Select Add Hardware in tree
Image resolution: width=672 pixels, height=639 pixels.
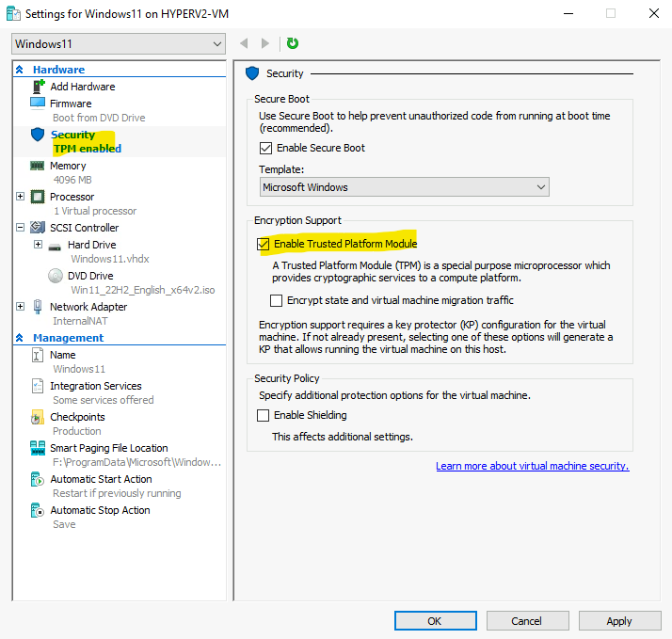pyautogui.click(x=82, y=87)
